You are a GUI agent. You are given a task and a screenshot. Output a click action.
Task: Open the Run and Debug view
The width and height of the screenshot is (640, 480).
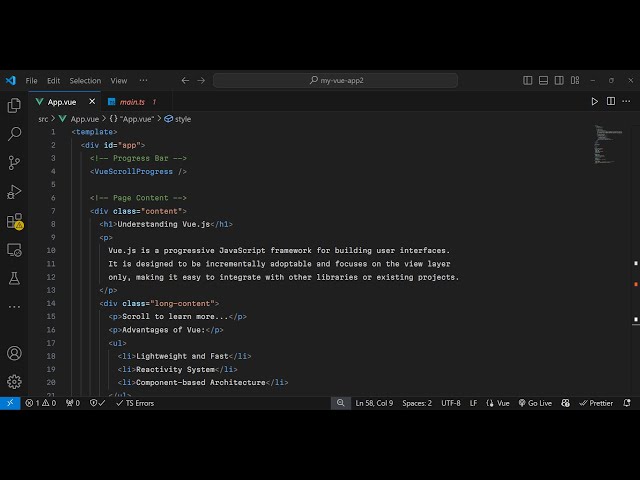click(x=14, y=192)
